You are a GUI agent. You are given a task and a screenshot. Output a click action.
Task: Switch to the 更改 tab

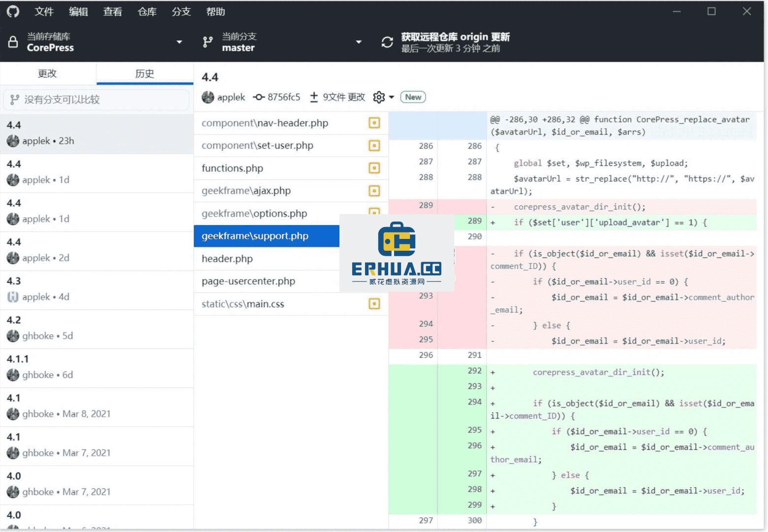coord(47,73)
